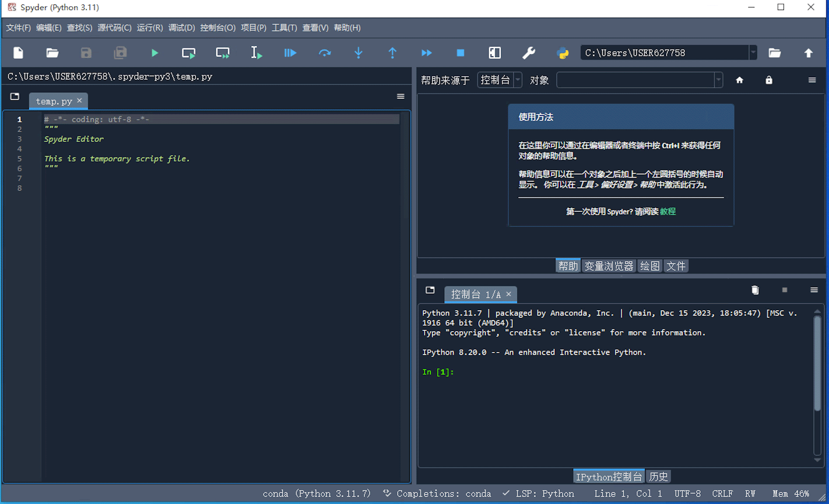Toggle maximize current pane icon
The width and height of the screenshot is (829, 504).
tap(495, 53)
